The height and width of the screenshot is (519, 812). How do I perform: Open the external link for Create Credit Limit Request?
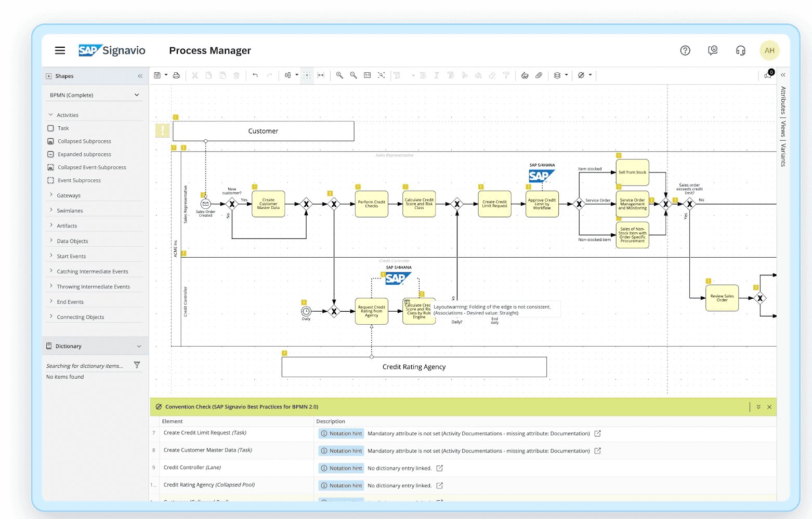597,433
